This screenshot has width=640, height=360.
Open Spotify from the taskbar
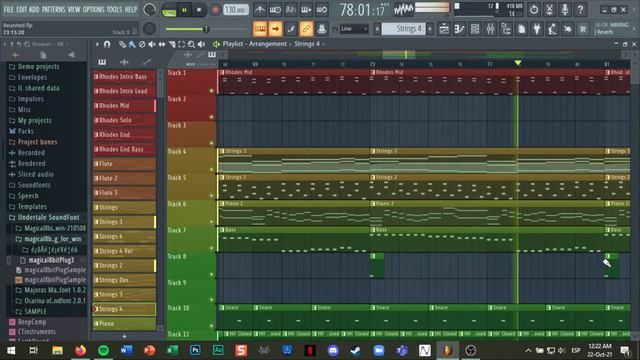pyautogui.click(x=103, y=350)
